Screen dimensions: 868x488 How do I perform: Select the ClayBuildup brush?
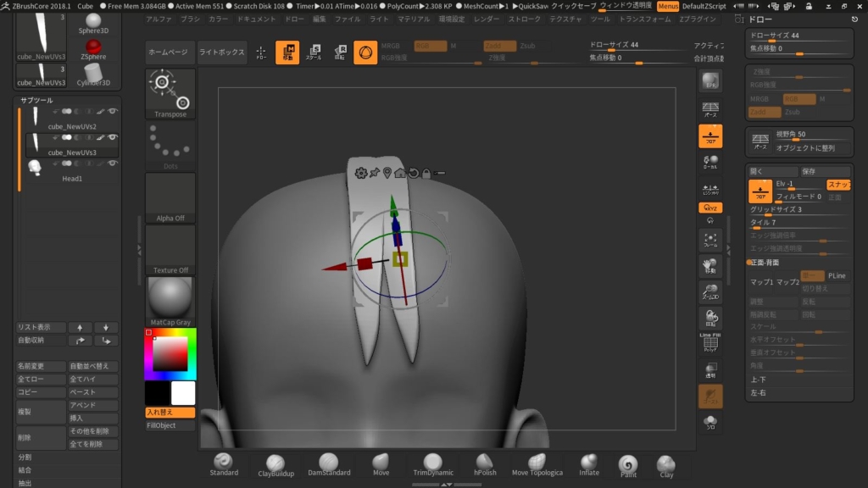(x=275, y=463)
